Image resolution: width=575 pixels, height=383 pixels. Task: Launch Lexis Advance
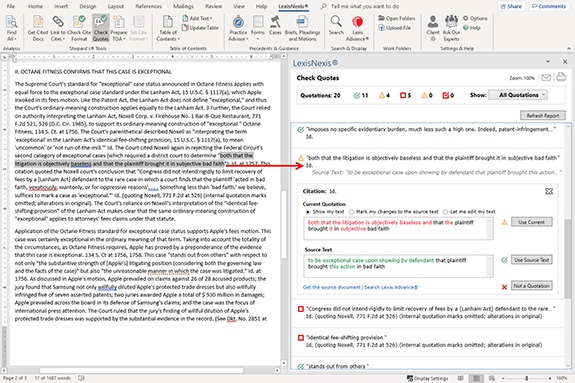(357, 29)
